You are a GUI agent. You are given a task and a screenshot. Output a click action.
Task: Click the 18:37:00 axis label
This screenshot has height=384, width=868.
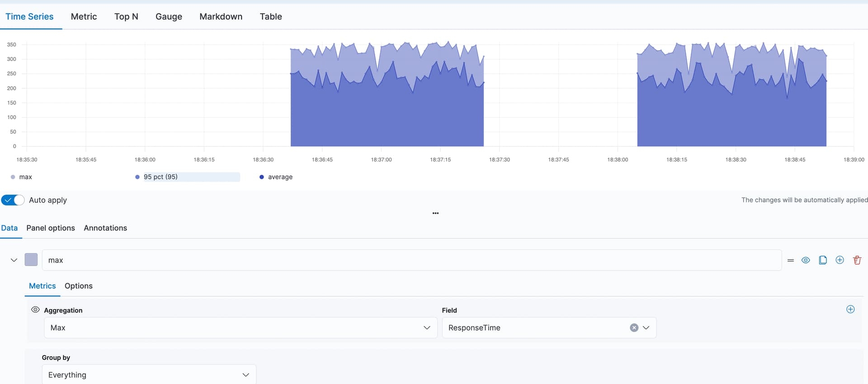(381, 160)
